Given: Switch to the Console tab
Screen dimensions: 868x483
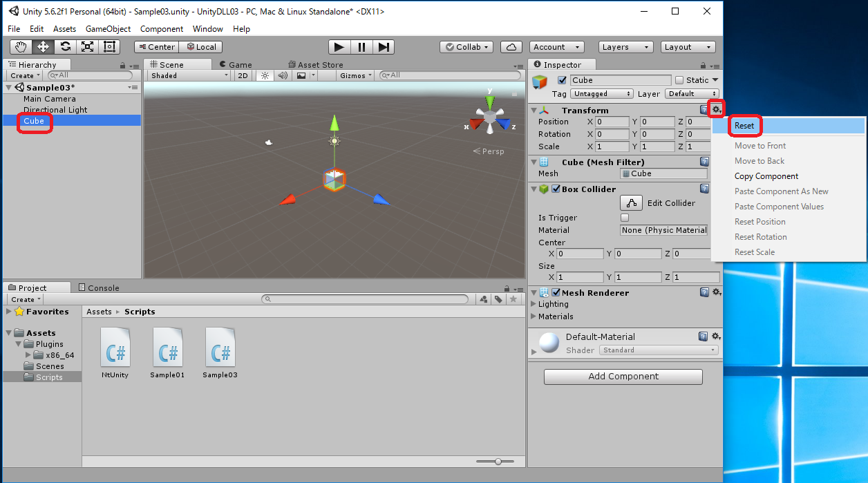Looking at the screenshot, I should point(98,287).
